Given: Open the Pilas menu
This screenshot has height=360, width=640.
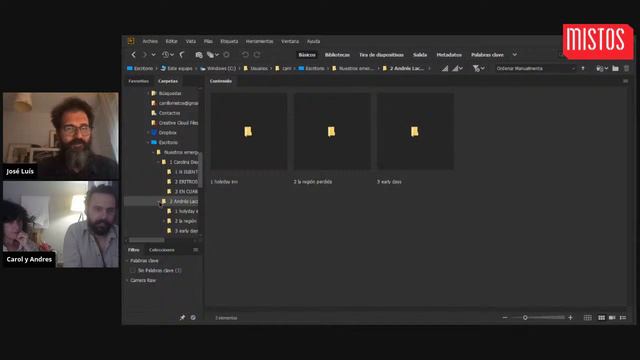Looking at the screenshot, I should pyautogui.click(x=208, y=41).
